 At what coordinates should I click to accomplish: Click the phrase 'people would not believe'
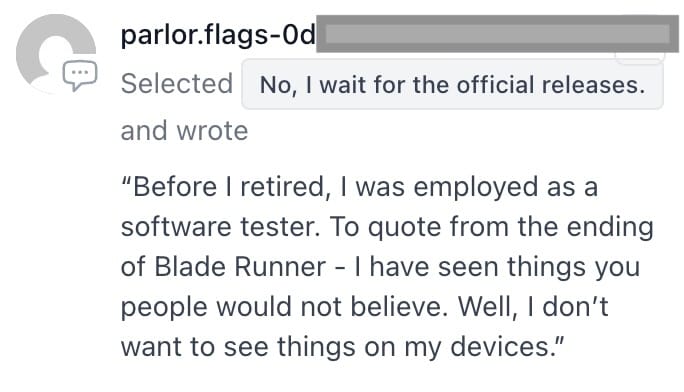coord(284,307)
